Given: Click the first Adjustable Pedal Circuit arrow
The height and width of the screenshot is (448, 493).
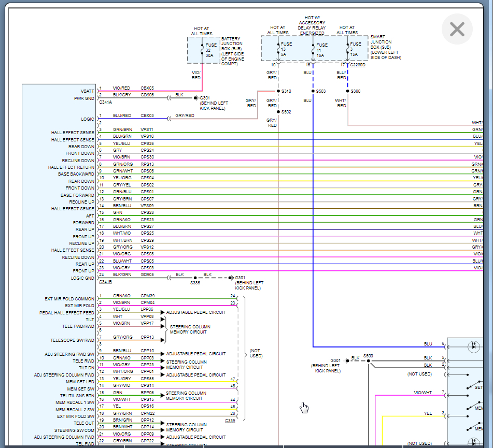Looking at the screenshot, I should 162,313.
